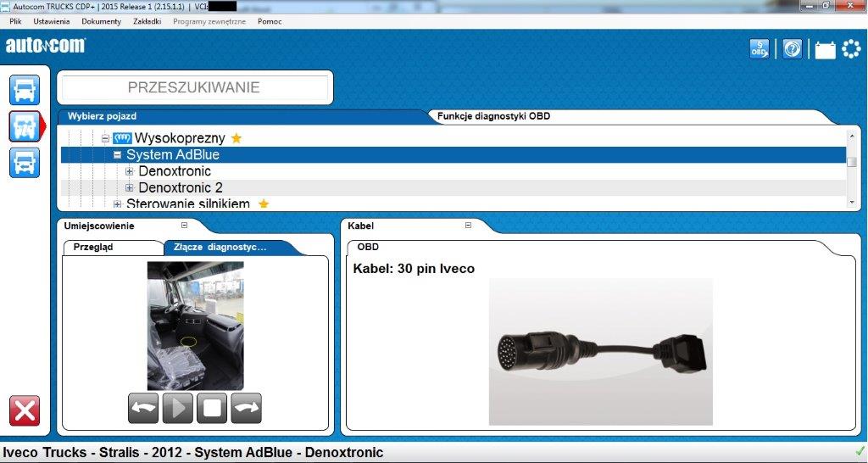This screenshot has width=868, height=463.
Task: Select the bottom van icon in sidebar
Action: click(x=25, y=163)
